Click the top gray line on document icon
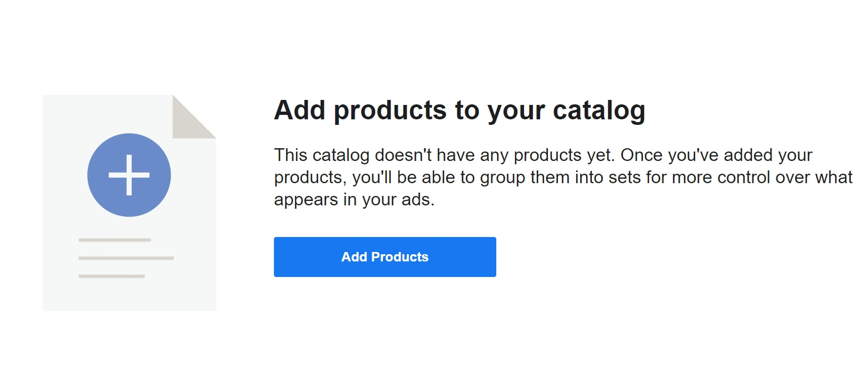 (114, 240)
